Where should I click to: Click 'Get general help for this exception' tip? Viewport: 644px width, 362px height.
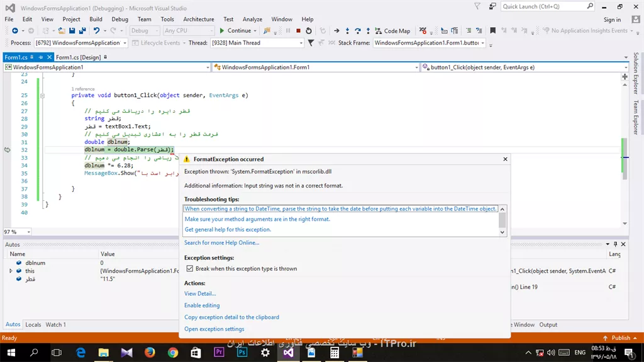click(x=228, y=230)
